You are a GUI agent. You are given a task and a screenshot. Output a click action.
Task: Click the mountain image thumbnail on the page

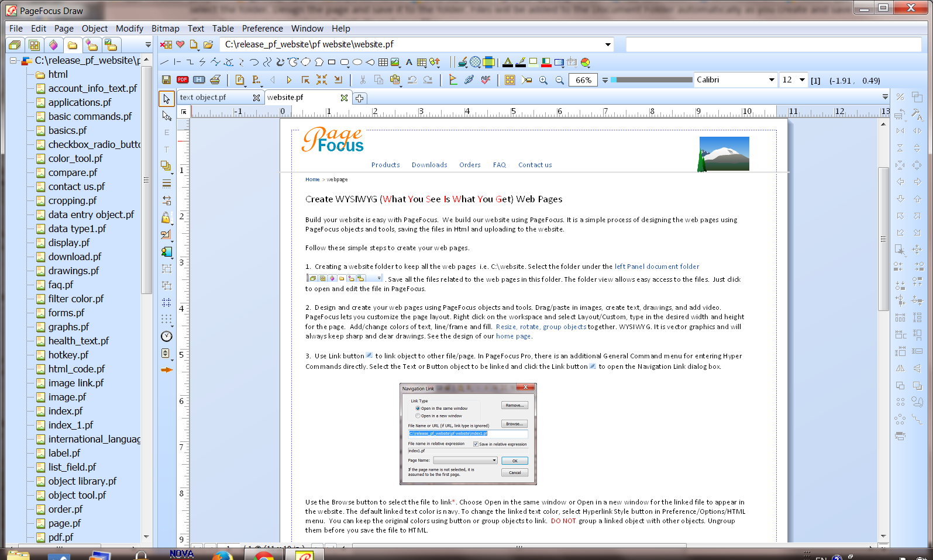724,154
